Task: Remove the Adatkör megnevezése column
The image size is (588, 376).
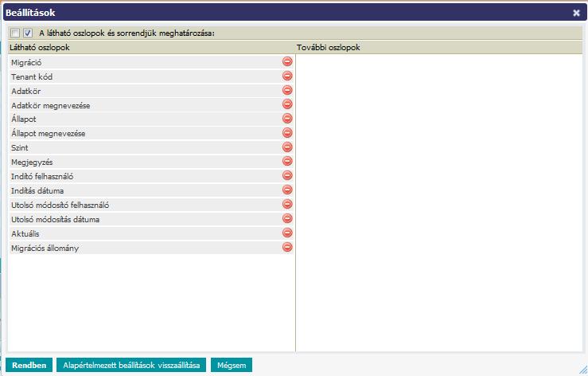Action: [x=287, y=104]
